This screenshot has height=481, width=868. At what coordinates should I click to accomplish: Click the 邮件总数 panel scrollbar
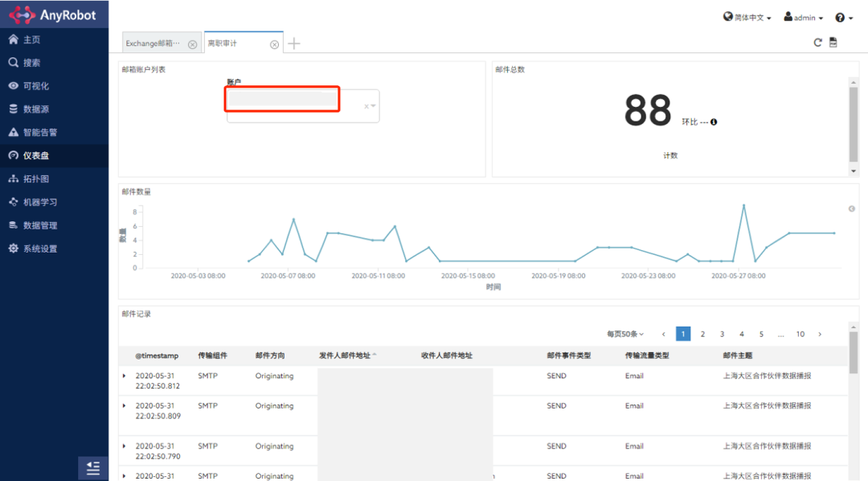tap(853, 125)
